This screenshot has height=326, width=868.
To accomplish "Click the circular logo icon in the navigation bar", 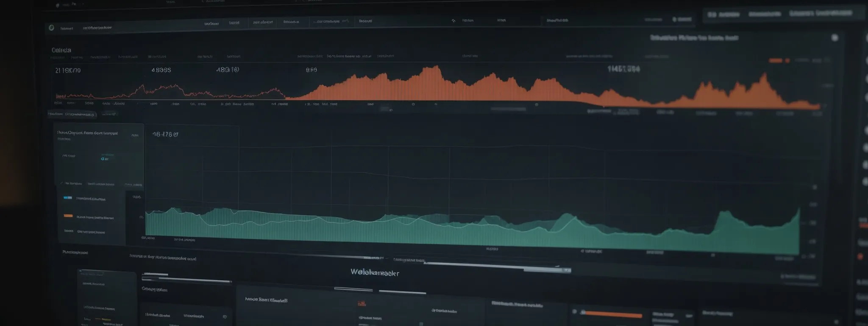I will tap(51, 28).
